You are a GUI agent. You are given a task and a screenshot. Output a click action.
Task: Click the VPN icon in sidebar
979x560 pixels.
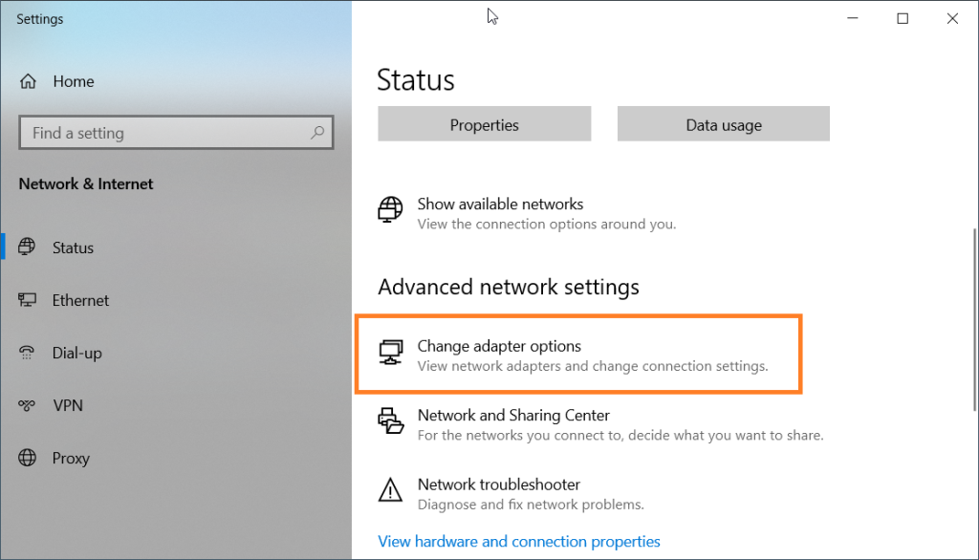point(27,405)
